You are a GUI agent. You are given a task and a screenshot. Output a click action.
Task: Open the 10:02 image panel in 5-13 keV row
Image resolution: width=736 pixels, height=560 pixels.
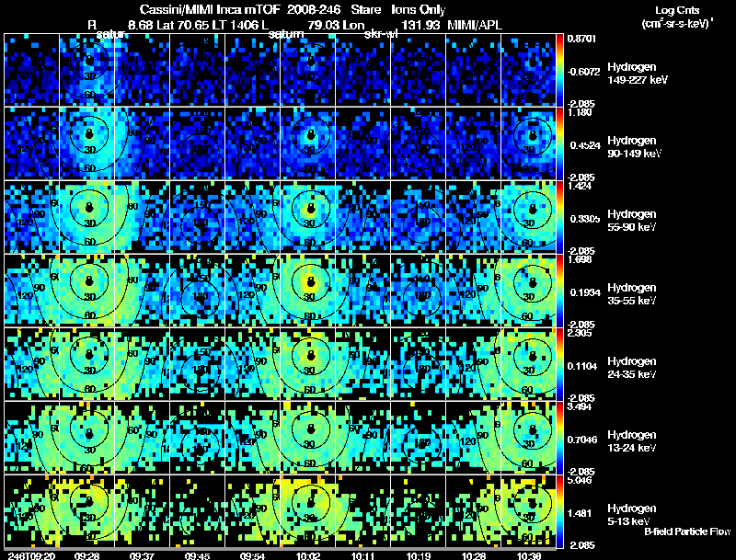(308, 511)
